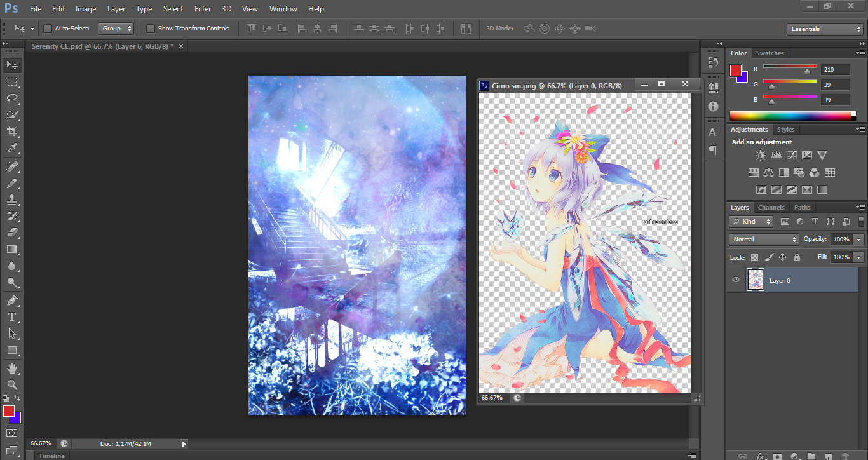This screenshot has height=460, width=868.
Task: Open the layer filter Kind dropdown
Action: pyautogui.click(x=751, y=222)
